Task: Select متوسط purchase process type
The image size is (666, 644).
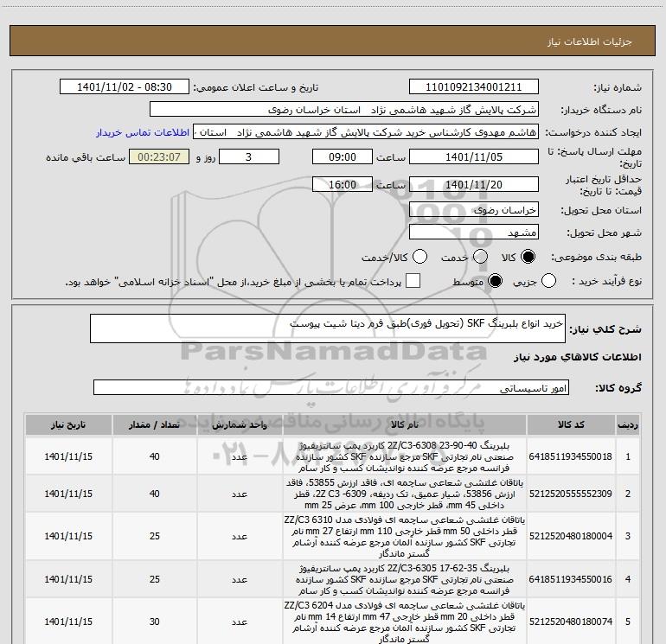Action: (x=496, y=282)
